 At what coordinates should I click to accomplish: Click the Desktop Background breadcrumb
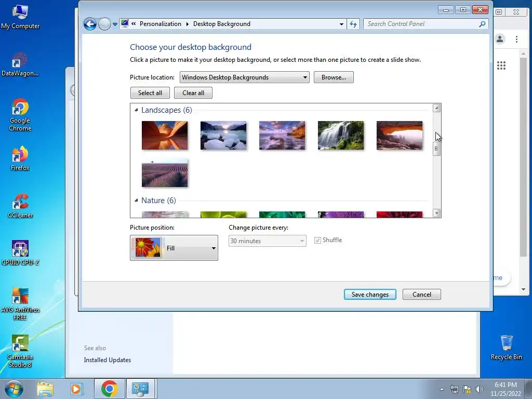click(x=221, y=24)
